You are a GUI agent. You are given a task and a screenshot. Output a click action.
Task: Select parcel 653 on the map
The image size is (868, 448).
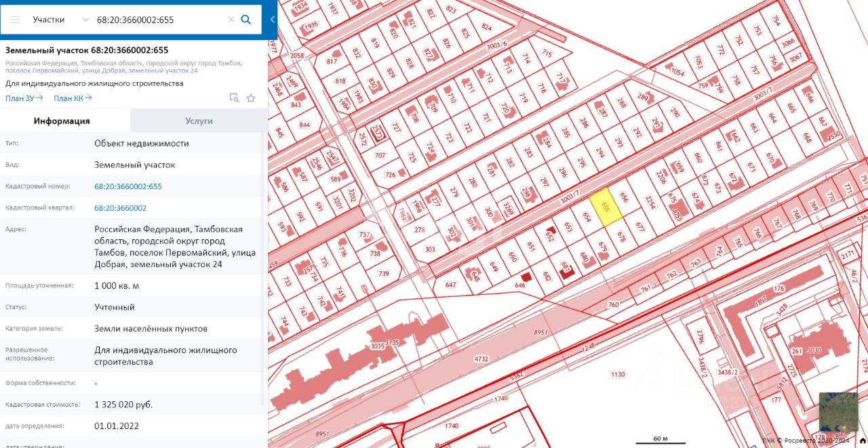[x=568, y=227]
